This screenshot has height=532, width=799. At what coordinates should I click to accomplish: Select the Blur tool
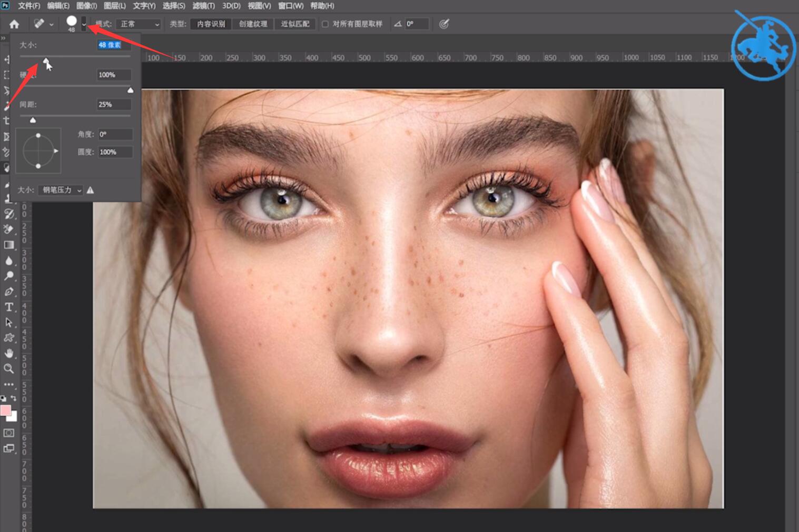tap(8, 260)
